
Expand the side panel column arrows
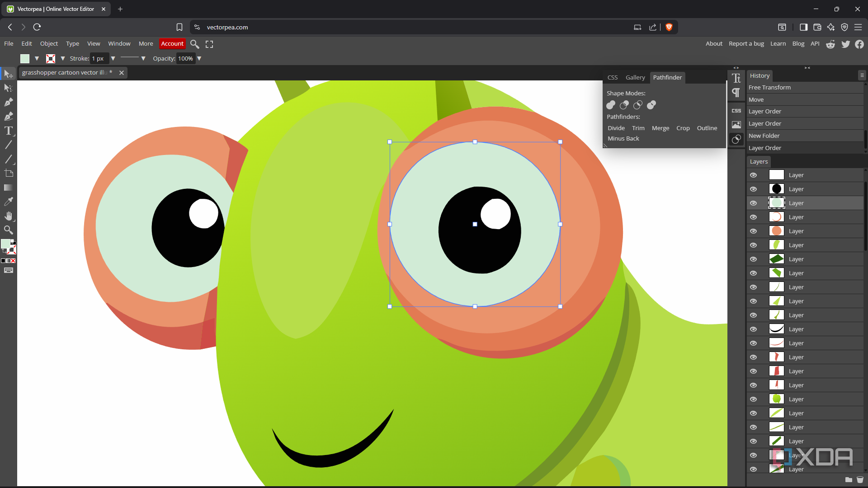736,68
